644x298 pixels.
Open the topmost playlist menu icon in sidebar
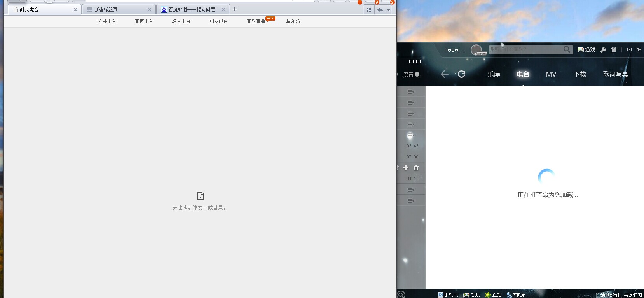(411, 92)
